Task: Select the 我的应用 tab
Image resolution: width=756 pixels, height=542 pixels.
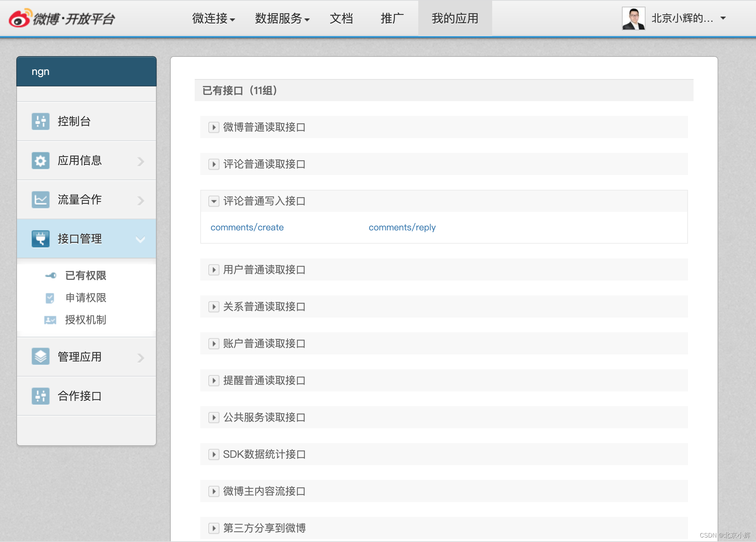Action: point(455,18)
